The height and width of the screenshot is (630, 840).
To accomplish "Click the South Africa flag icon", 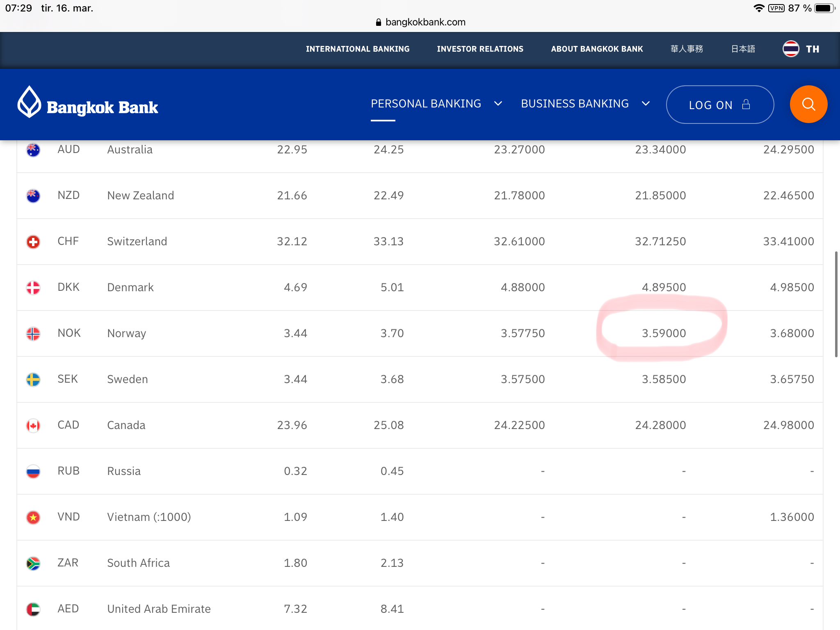I will pyautogui.click(x=33, y=563).
